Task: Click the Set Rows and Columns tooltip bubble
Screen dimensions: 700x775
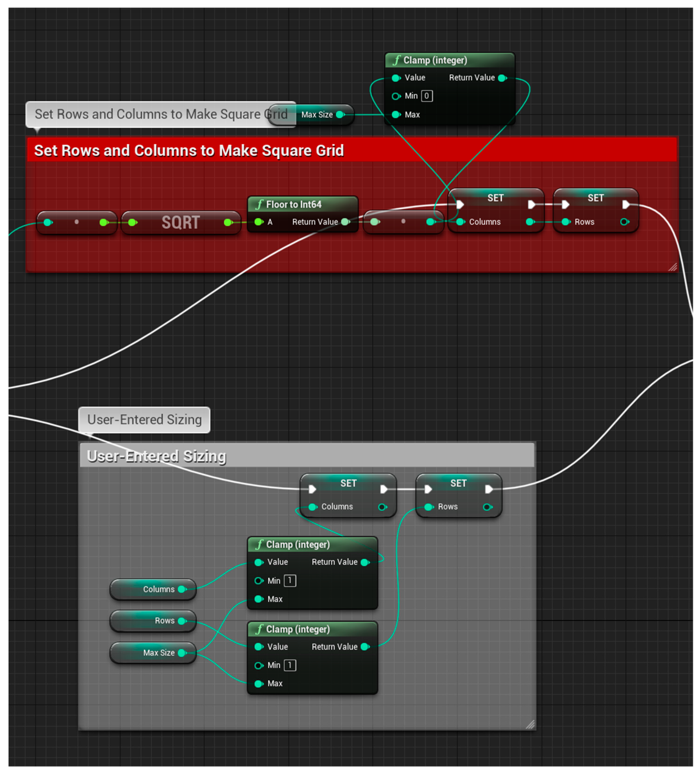Action: (x=146, y=114)
